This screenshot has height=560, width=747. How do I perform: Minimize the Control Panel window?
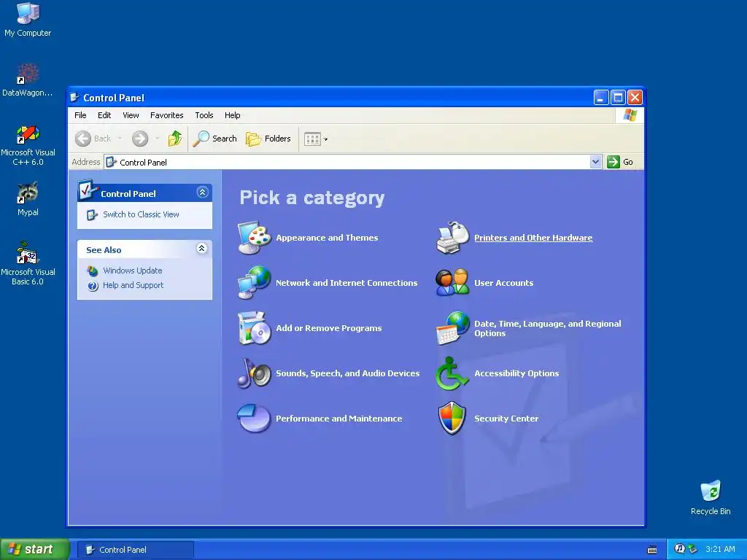601,98
